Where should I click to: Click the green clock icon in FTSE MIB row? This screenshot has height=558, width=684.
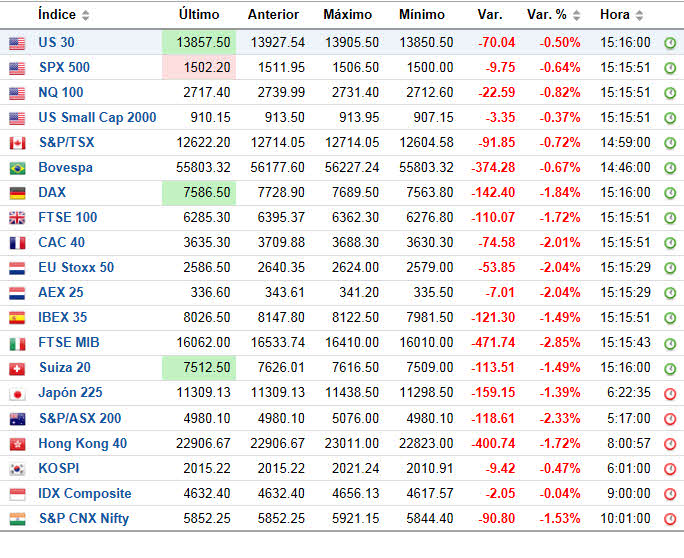pos(670,343)
